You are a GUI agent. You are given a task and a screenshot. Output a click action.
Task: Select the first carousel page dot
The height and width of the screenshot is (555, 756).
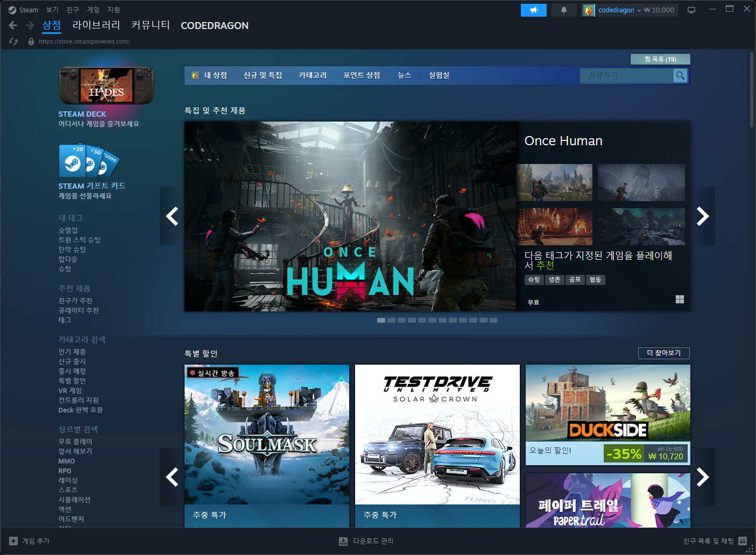381,320
